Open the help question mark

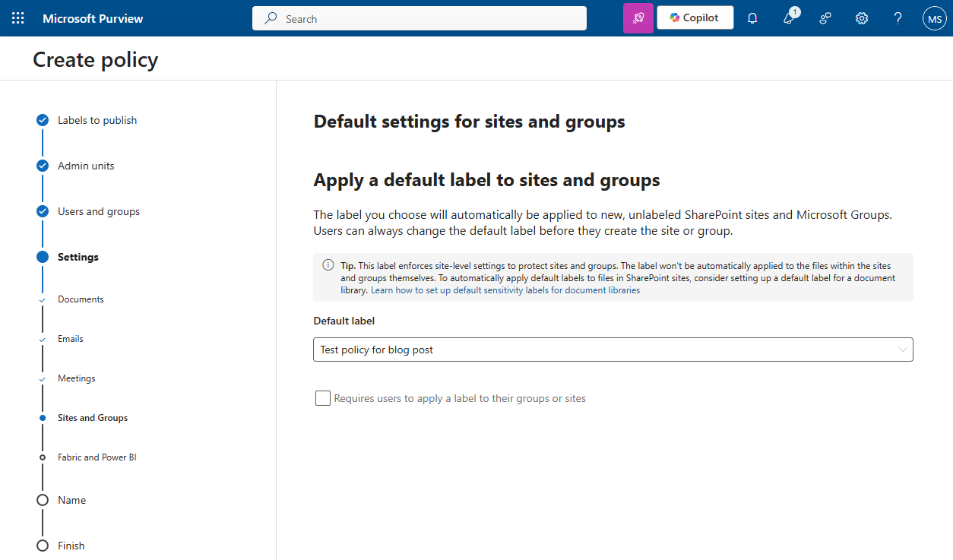898,17
